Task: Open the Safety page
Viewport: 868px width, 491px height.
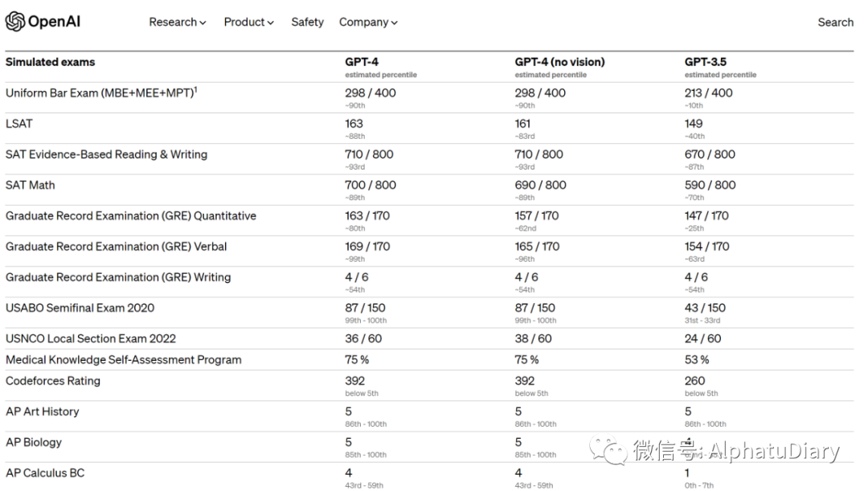Action: coord(307,23)
